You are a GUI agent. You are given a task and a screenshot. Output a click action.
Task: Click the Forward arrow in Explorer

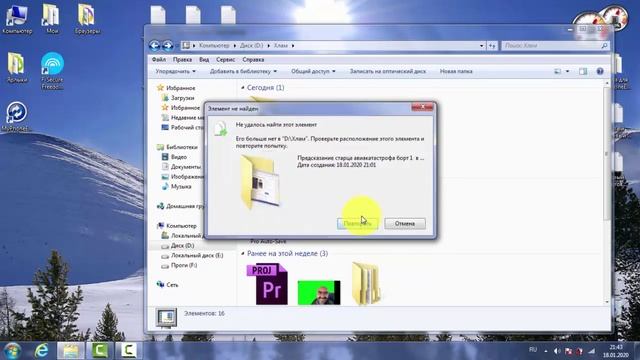(x=168, y=46)
